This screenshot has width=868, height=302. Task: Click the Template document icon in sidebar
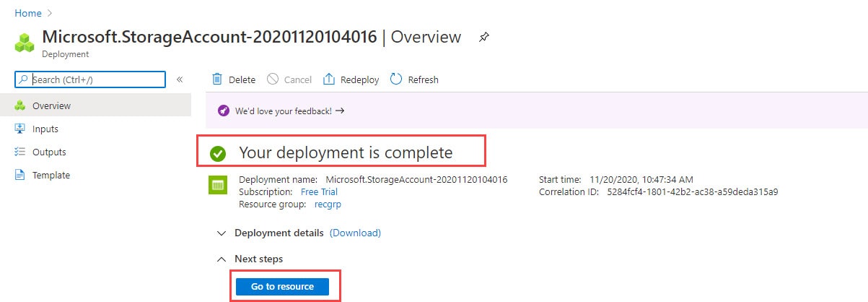[19, 175]
